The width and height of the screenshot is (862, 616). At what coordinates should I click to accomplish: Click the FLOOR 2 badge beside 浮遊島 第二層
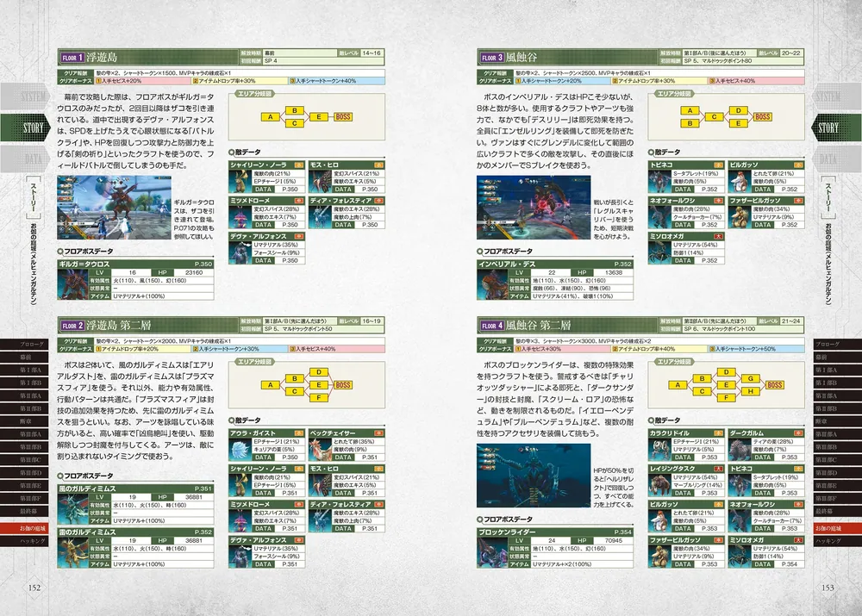click(x=72, y=326)
